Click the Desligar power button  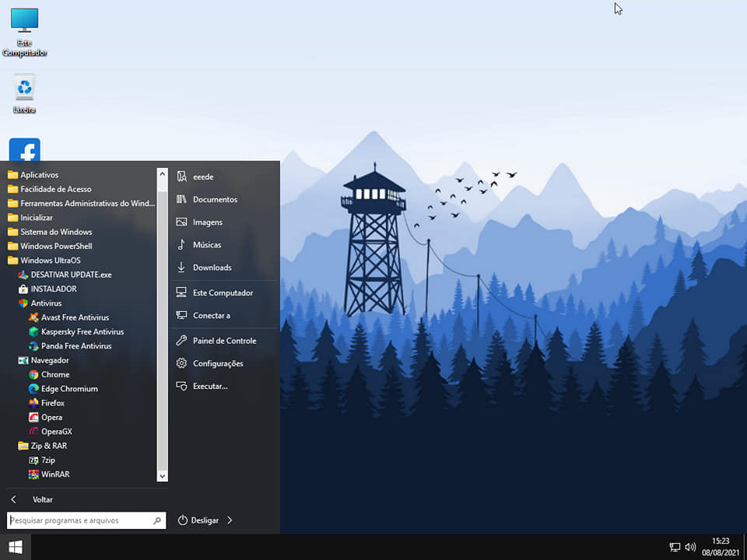pyautogui.click(x=198, y=520)
